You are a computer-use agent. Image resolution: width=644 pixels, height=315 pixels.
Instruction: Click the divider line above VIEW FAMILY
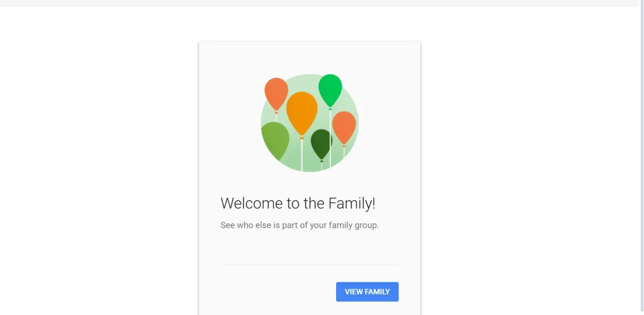click(310, 264)
